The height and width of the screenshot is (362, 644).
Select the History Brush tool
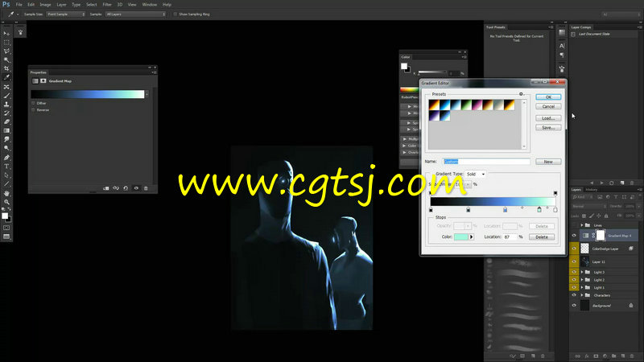(x=6, y=113)
